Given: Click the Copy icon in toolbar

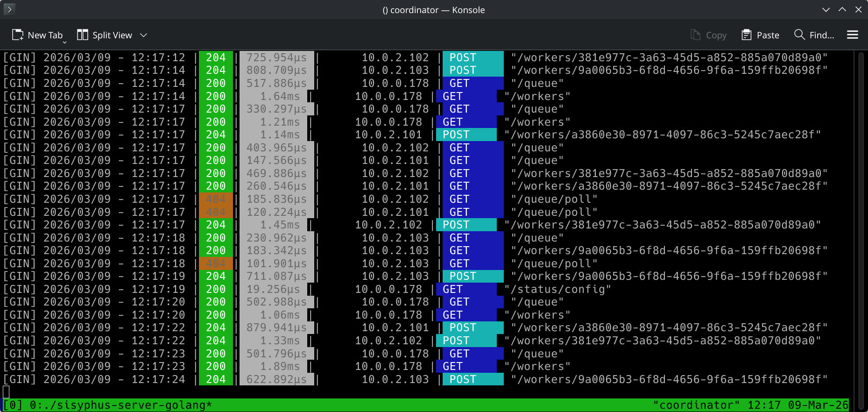Looking at the screenshot, I should coord(695,35).
